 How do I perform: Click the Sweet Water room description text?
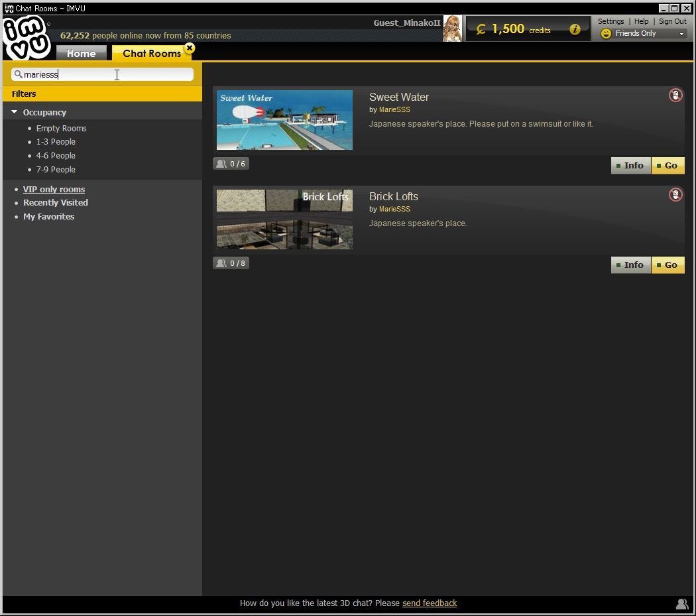481,124
